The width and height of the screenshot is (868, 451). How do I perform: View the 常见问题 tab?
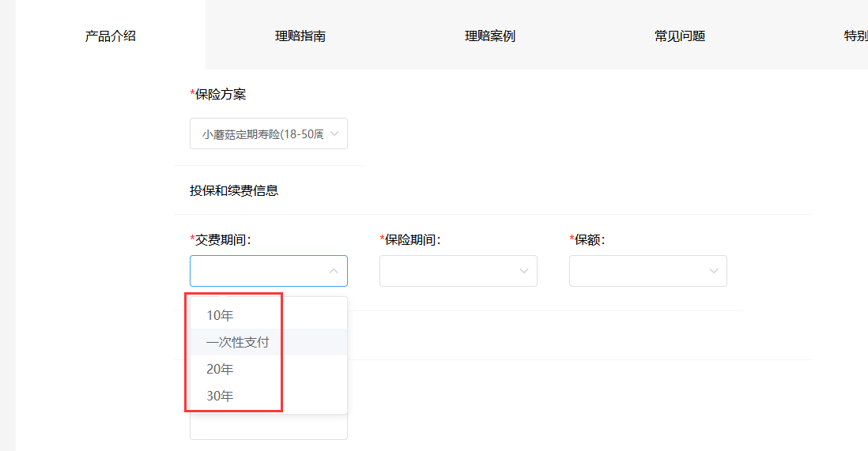[x=680, y=36]
